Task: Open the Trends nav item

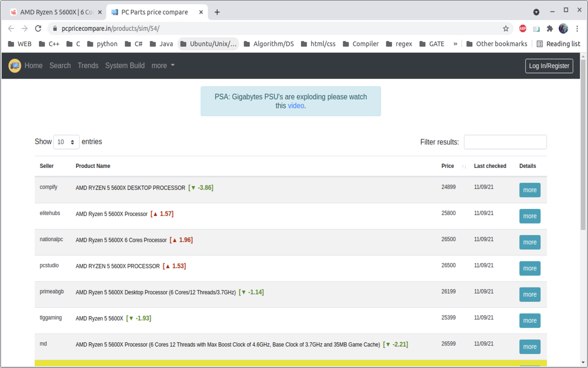Action: pyautogui.click(x=88, y=66)
